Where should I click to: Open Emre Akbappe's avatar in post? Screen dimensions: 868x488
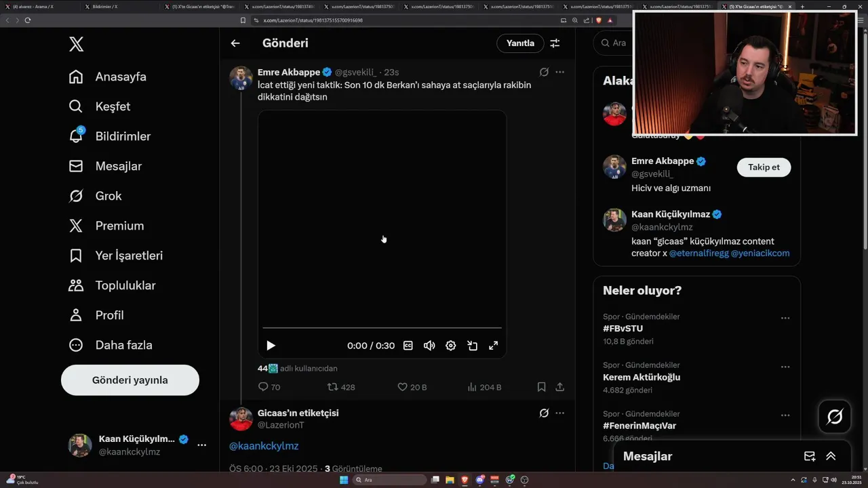[241, 79]
